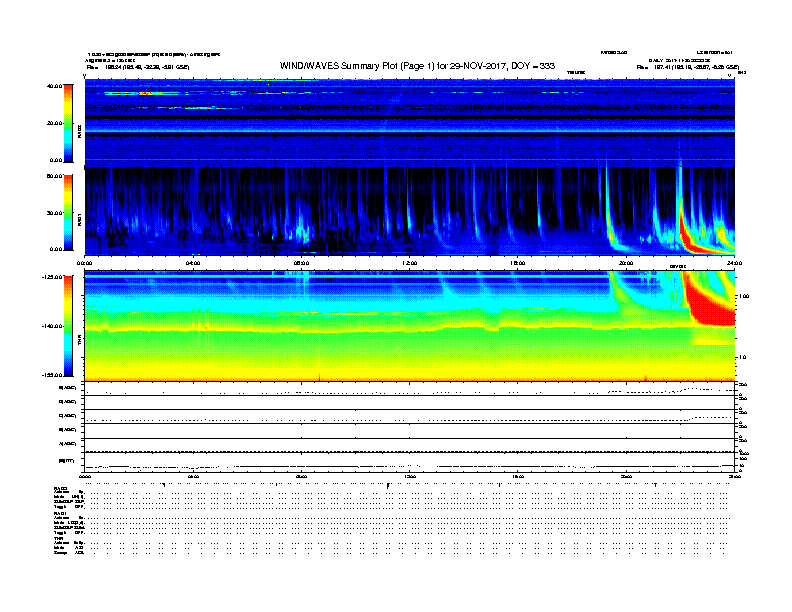Click the 00:00 label under RAD1 spectrogram

pos(84,263)
